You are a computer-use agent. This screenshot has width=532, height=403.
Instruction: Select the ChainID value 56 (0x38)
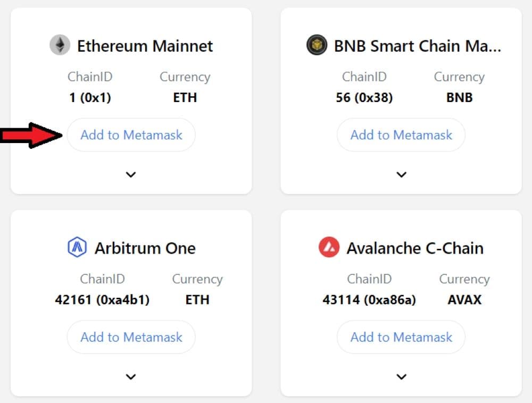click(364, 98)
